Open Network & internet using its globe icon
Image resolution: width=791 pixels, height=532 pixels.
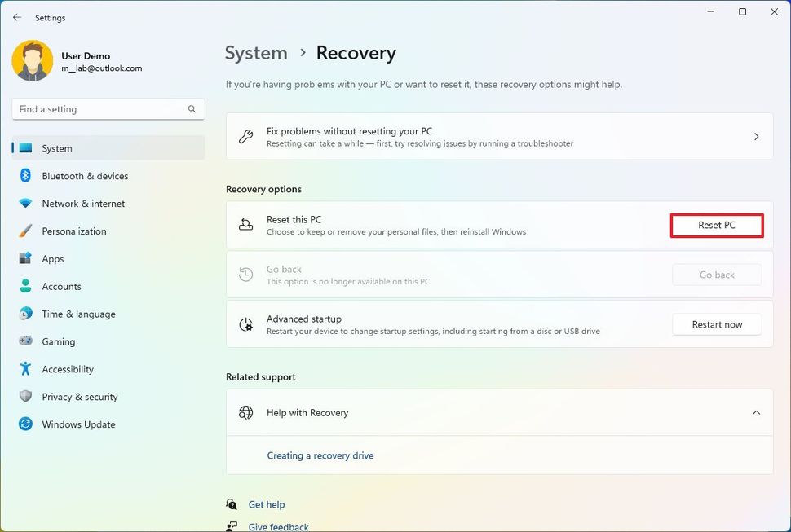tap(25, 204)
